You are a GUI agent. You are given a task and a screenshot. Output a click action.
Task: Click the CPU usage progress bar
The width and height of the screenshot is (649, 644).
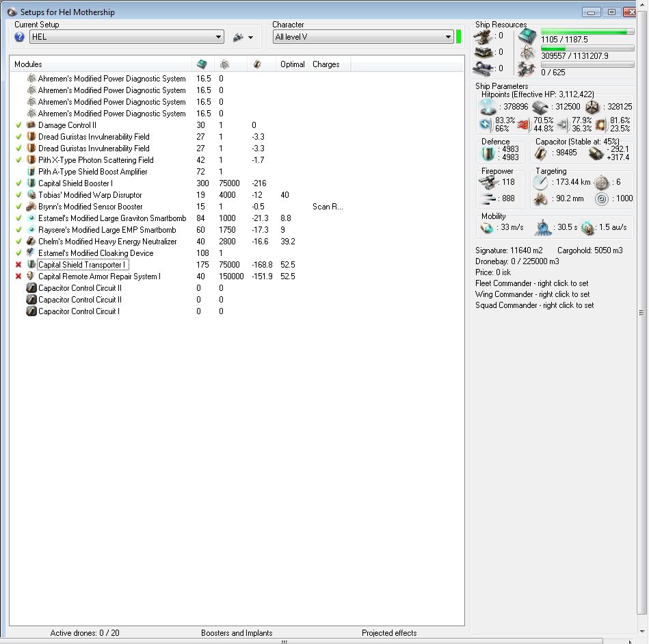587,32
